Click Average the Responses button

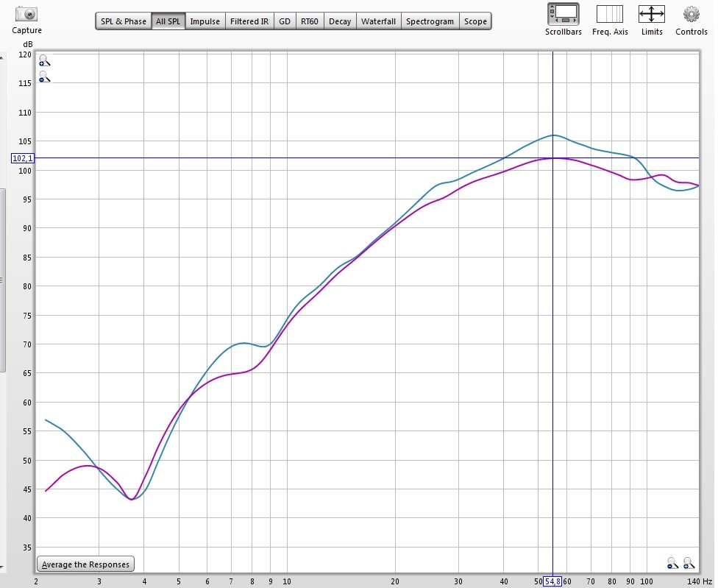85,564
